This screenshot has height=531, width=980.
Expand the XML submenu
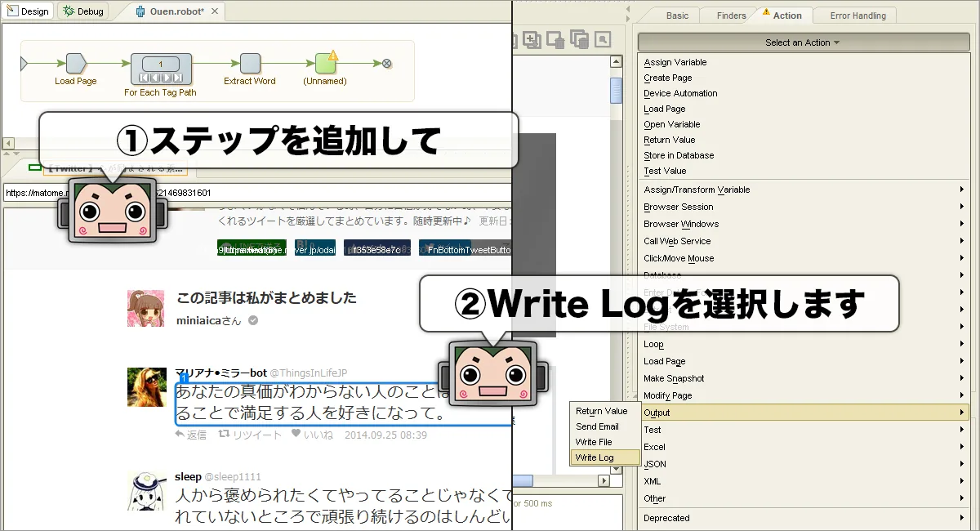[804, 481]
